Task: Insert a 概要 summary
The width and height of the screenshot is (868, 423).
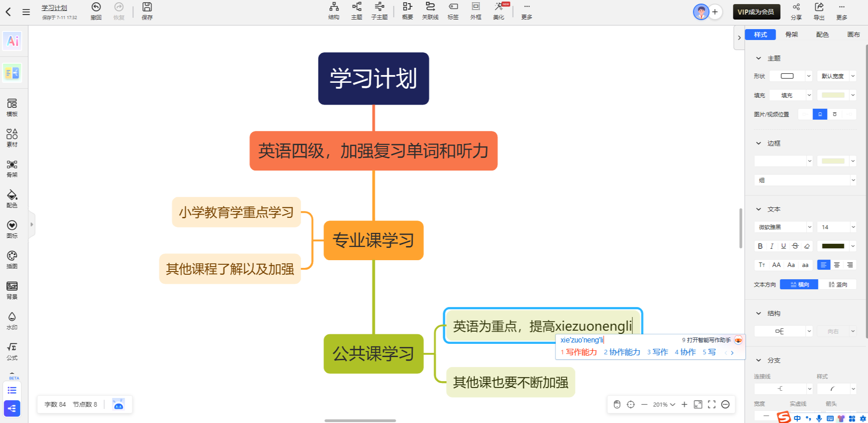Action: 408,11
